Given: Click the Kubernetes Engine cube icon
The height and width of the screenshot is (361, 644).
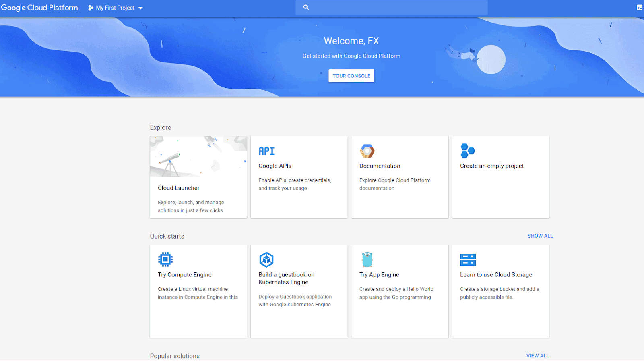Looking at the screenshot, I should [266, 260].
